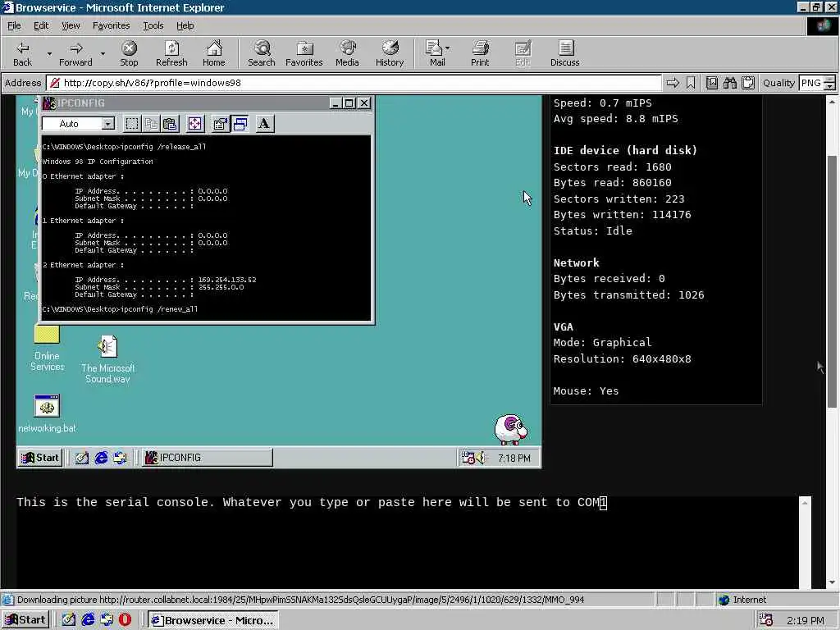Click the bookmarks book icon
The image size is (840, 630).
pos(711,83)
